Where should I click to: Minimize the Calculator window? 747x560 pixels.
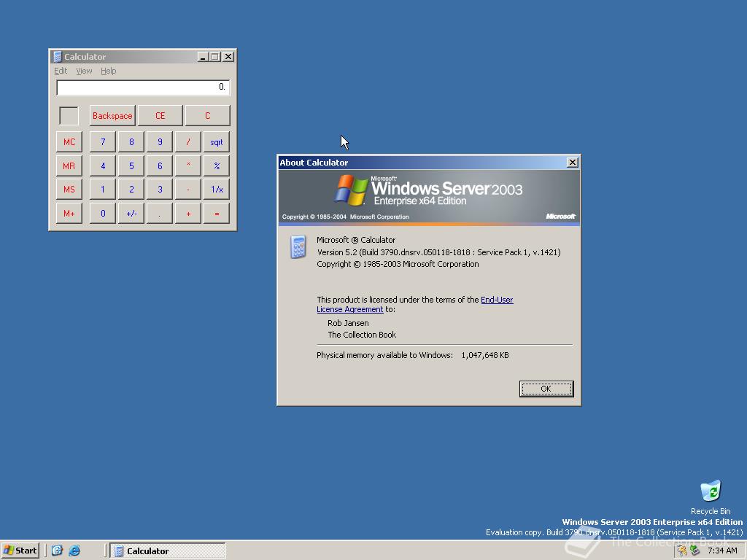(x=203, y=57)
